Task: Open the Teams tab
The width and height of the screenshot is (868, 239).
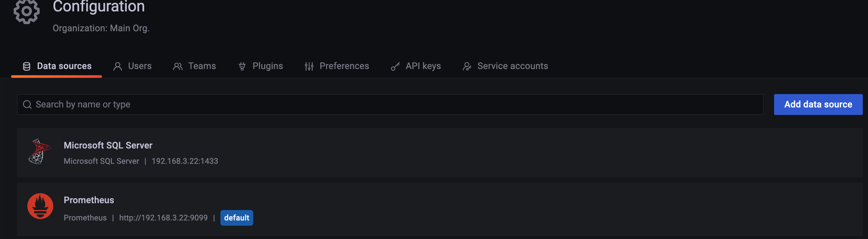Action: (x=202, y=66)
